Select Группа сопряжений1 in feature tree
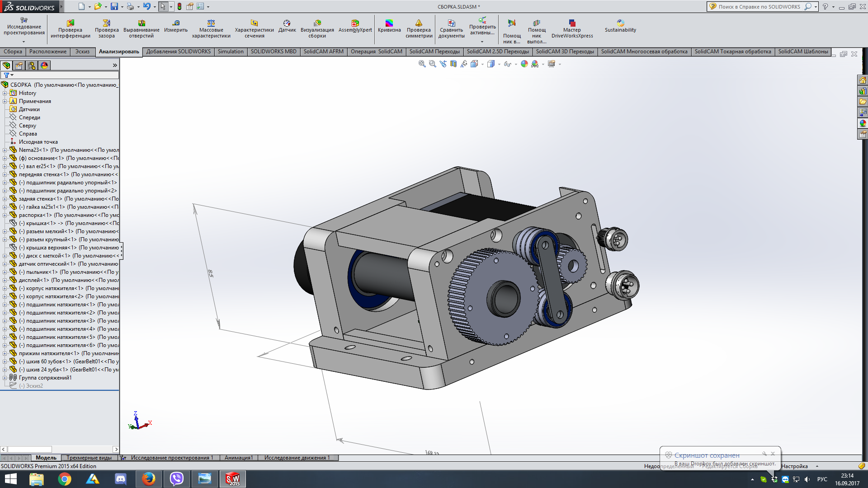868x488 pixels. pyautogui.click(x=45, y=378)
